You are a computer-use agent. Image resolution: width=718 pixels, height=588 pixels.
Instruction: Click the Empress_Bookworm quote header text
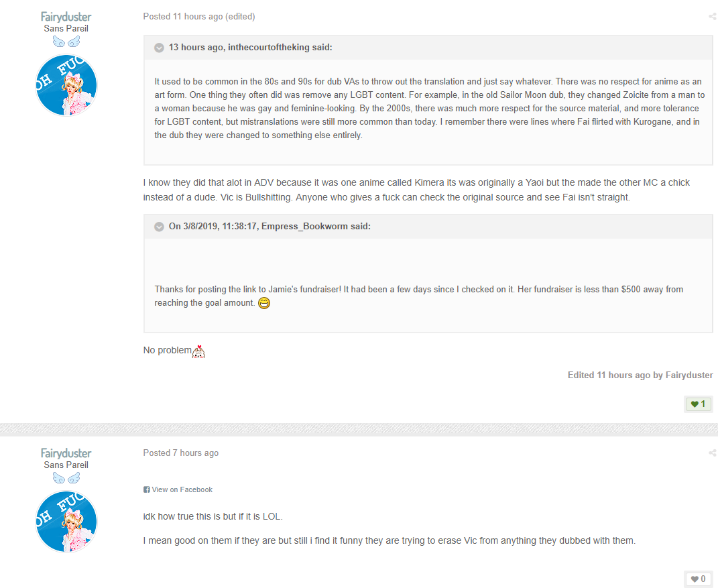[x=270, y=226]
